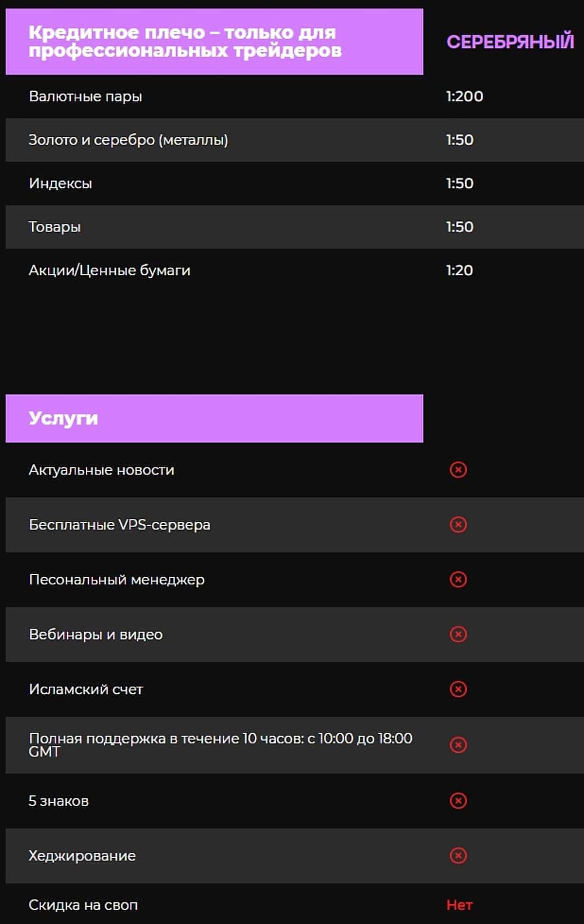
Task: Click the red X for Исламский счет
Action: [458, 689]
